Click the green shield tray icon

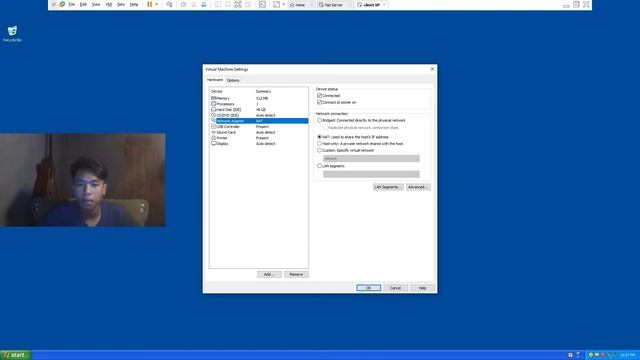(591, 355)
